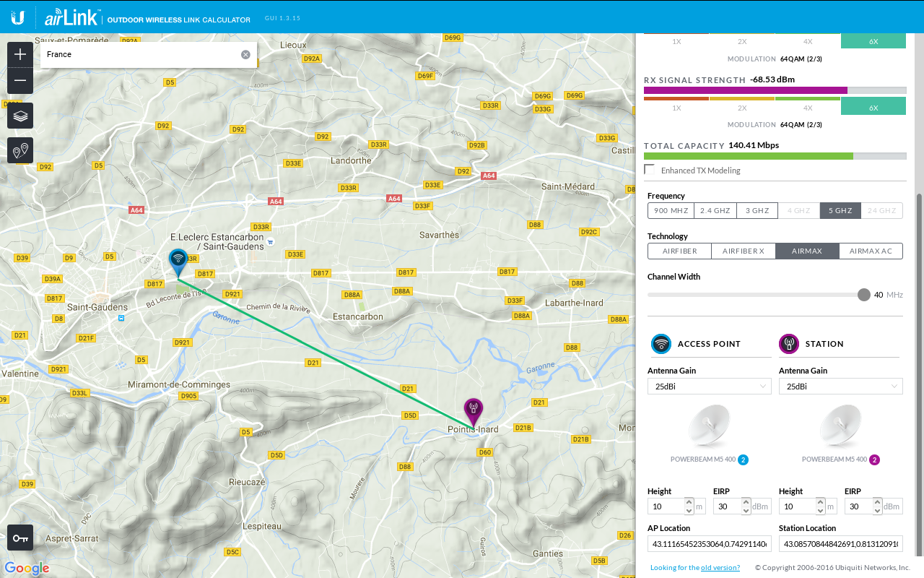This screenshot has width=924, height=578.
Task: Click the access point height input
Action: pos(666,506)
